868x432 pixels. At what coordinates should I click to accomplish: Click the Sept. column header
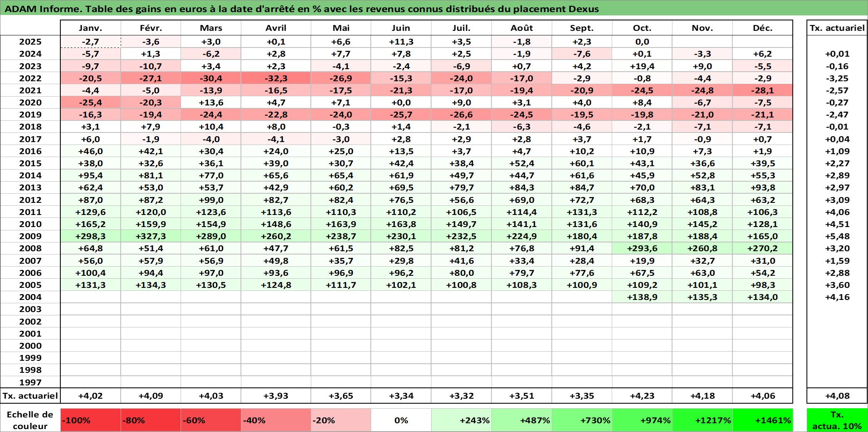(582, 28)
